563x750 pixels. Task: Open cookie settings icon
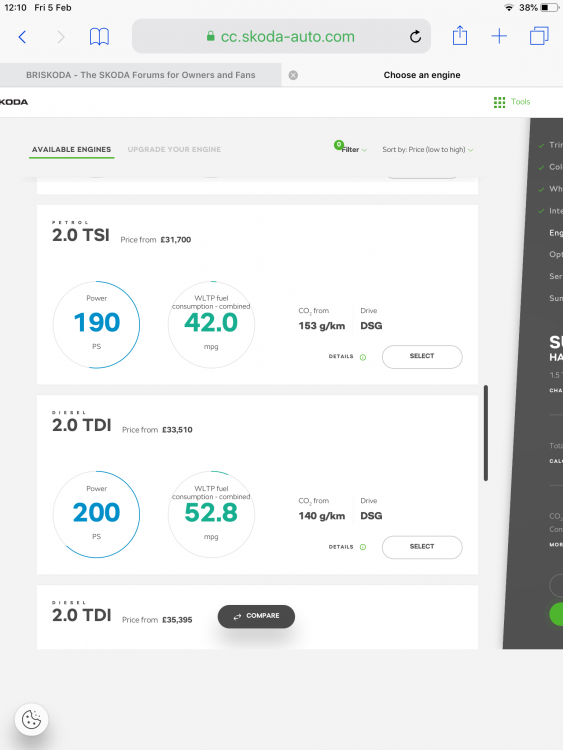coord(32,719)
